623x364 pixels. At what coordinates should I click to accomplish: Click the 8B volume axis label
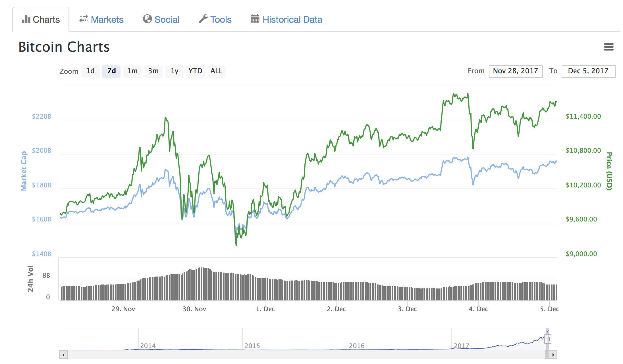46,275
